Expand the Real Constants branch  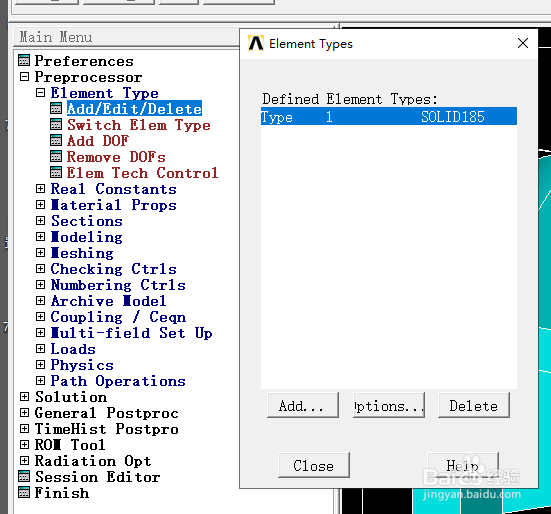coord(40,189)
